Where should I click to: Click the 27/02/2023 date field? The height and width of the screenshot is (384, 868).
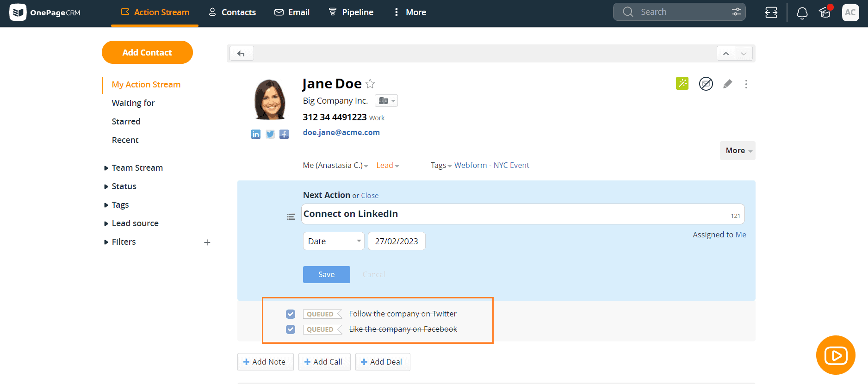[397, 241]
